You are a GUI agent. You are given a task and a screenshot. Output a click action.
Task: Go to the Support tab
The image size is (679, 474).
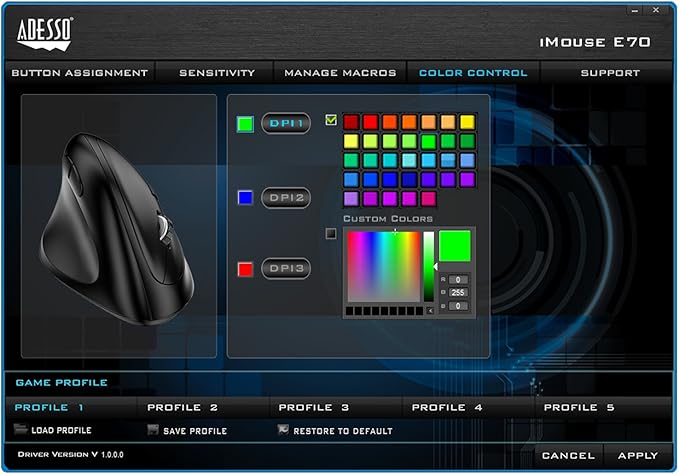(610, 73)
